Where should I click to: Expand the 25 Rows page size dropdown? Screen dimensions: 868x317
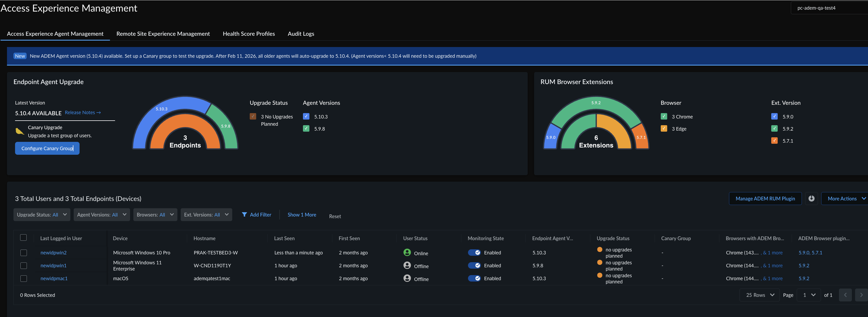pyautogui.click(x=759, y=295)
